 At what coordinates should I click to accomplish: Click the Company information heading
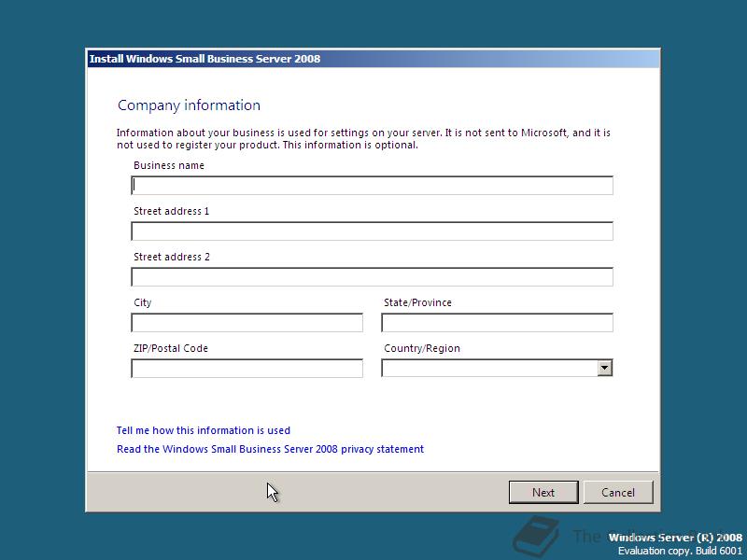click(190, 105)
